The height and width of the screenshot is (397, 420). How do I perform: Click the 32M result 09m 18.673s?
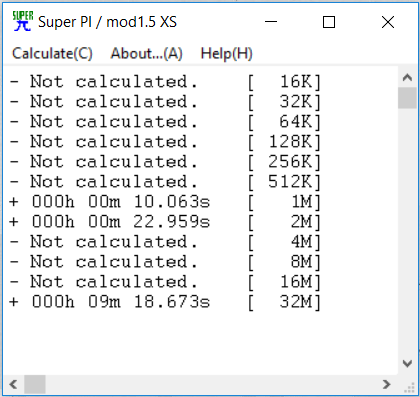coord(165,302)
